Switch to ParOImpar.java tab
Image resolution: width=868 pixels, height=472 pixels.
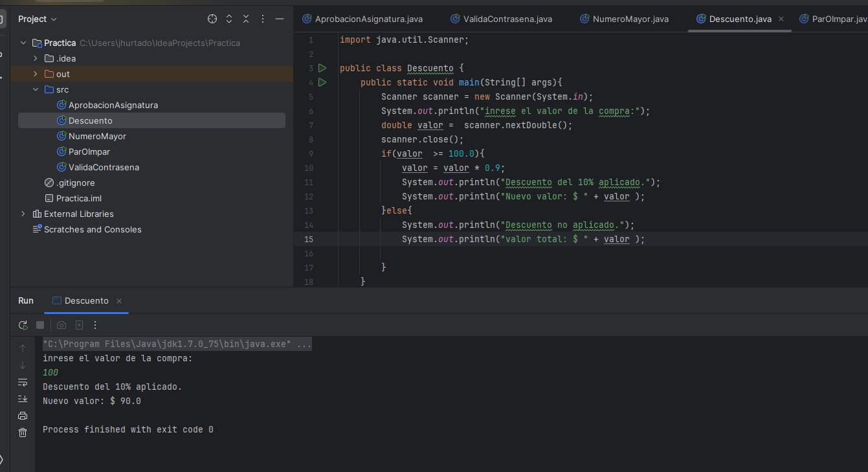point(834,19)
